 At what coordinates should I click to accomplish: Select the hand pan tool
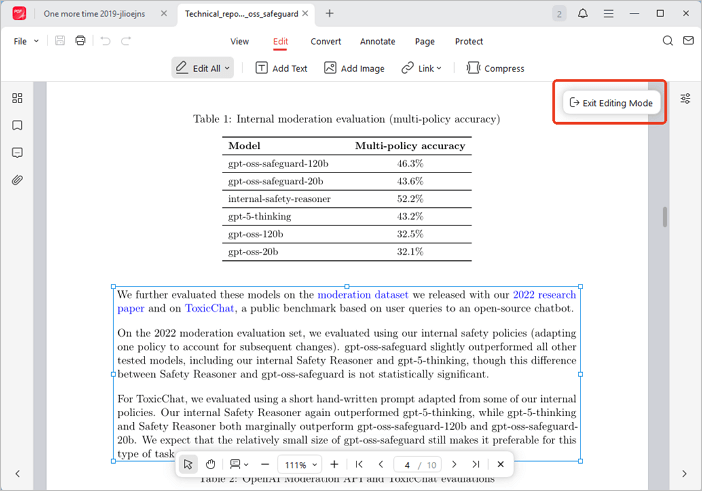(210, 464)
